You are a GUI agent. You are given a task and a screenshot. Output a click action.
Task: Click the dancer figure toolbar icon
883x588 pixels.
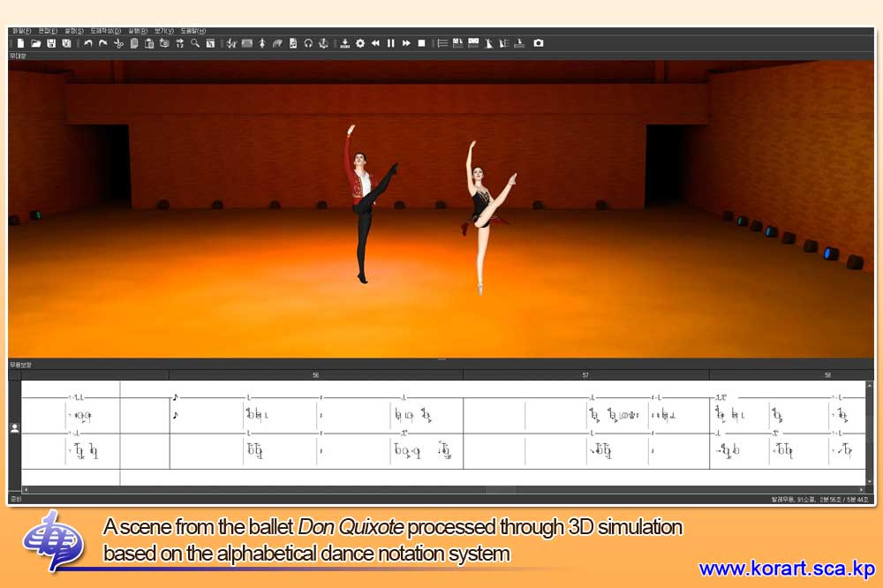(262, 43)
